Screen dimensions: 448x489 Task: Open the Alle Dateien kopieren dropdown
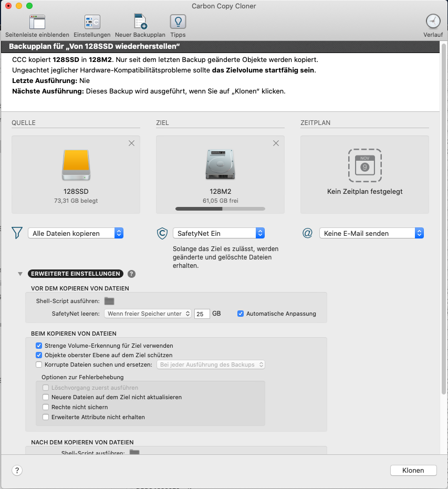76,233
